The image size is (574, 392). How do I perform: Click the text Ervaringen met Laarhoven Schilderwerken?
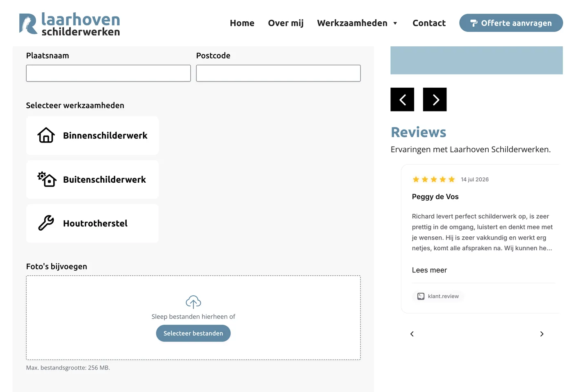tap(471, 150)
